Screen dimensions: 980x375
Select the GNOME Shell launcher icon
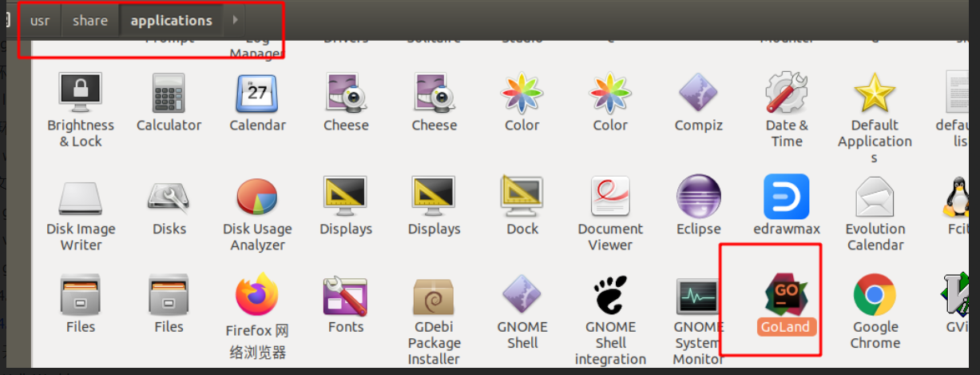pos(522,296)
